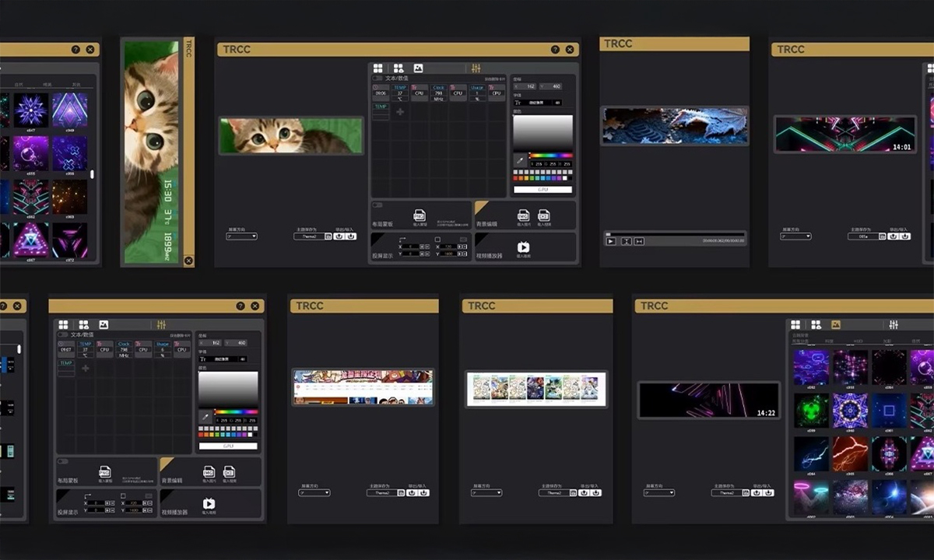Click the video player import icon in cat window
Screen dimensions: 934x560
[x=524, y=248]
